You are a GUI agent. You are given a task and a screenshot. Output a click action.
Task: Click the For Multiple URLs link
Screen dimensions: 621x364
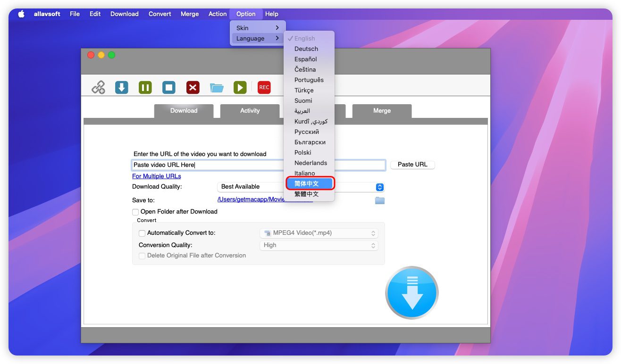157,176
